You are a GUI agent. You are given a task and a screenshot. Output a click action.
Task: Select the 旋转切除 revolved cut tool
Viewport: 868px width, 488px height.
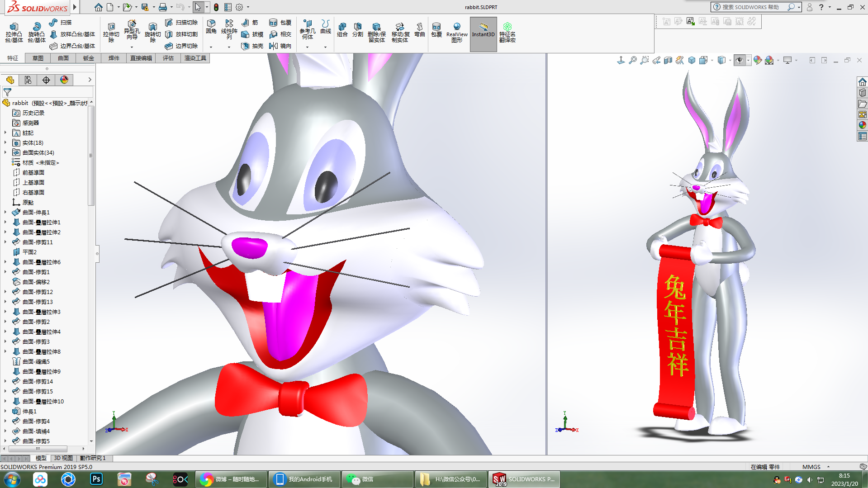click(x=152, y=32)
